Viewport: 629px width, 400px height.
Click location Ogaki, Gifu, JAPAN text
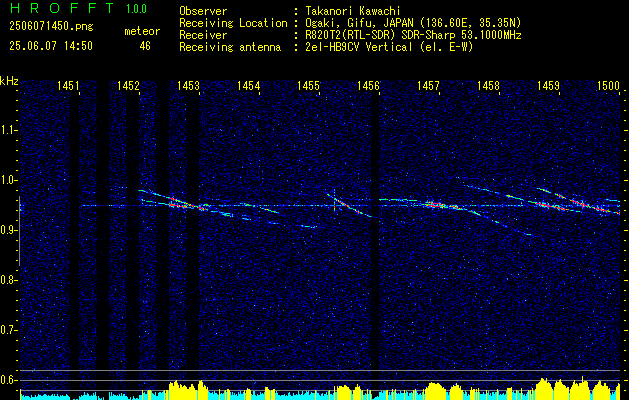point(411,23)
